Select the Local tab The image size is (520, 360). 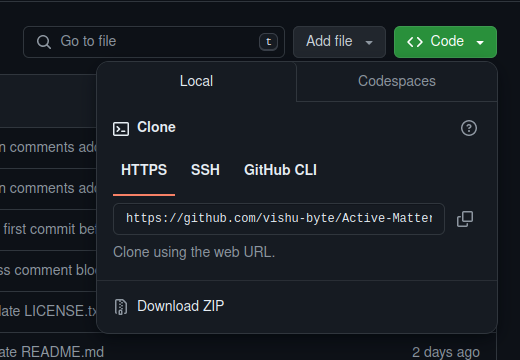[196, 81]
